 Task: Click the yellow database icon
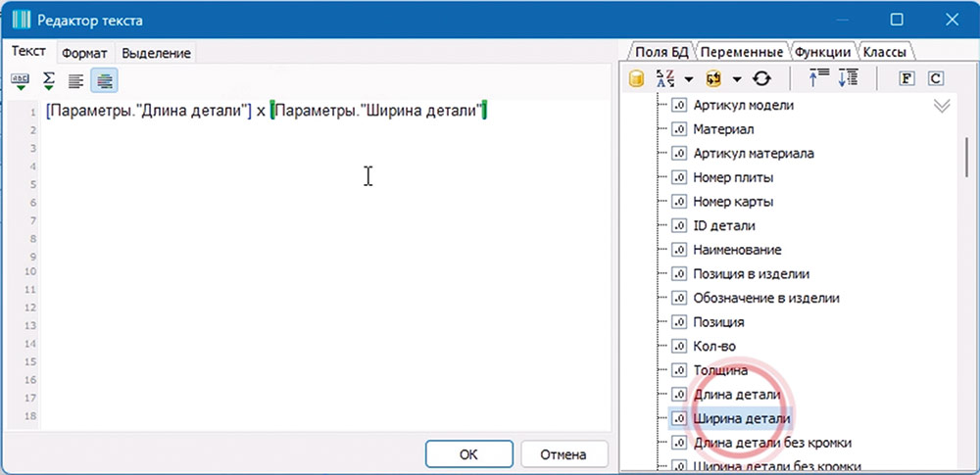pos(636,79)
